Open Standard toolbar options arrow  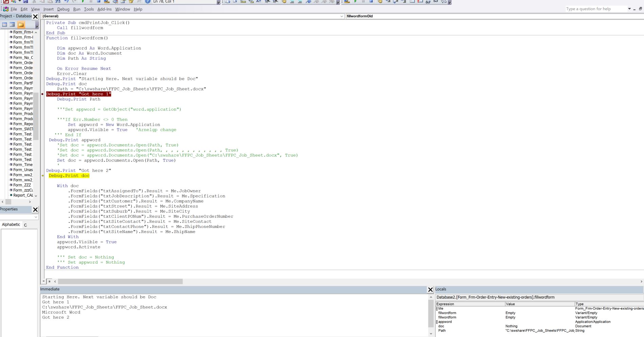tap(219, 2)
